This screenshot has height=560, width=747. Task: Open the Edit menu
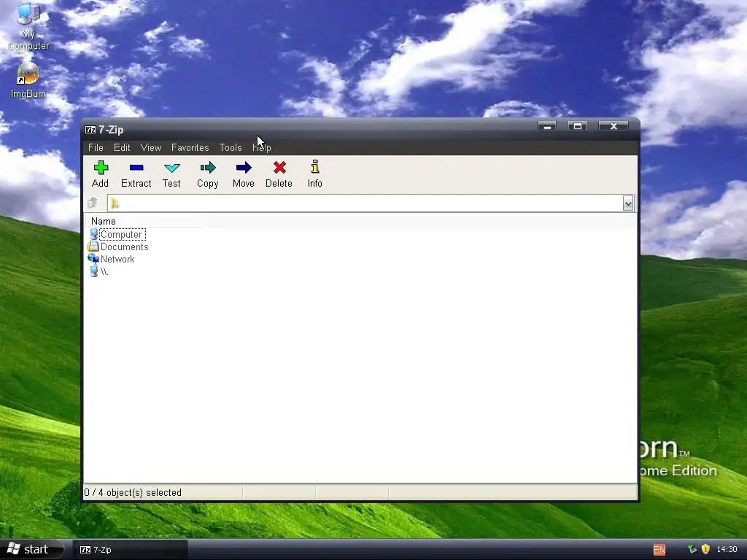click(x=122, y=147)
